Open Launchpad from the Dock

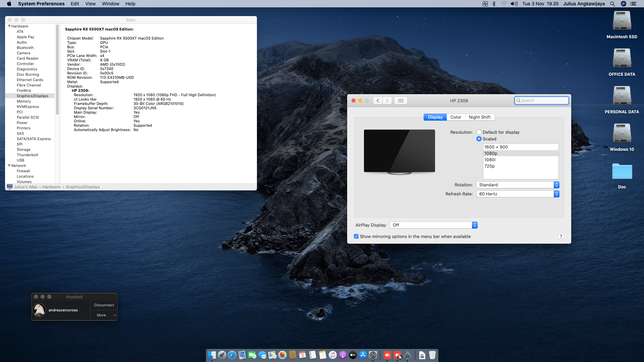[222, 355]
